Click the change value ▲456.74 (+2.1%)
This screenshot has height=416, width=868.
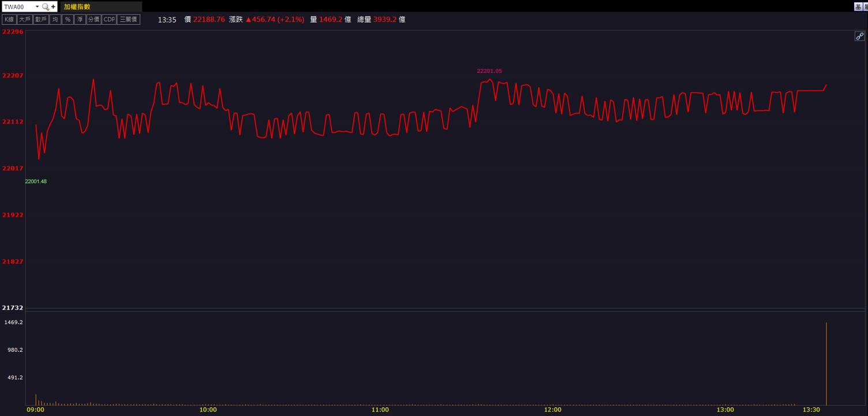(x=275, y=20)
